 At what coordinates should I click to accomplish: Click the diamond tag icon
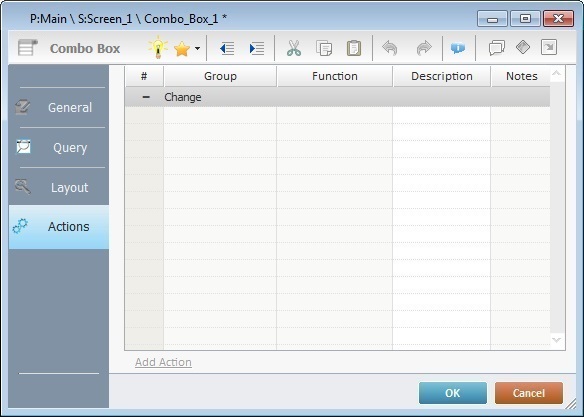[523, 47]
